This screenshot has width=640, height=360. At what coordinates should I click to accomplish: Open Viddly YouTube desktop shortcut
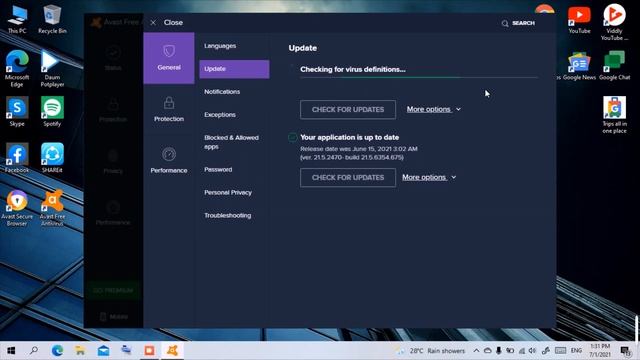[x=614, y=22]
